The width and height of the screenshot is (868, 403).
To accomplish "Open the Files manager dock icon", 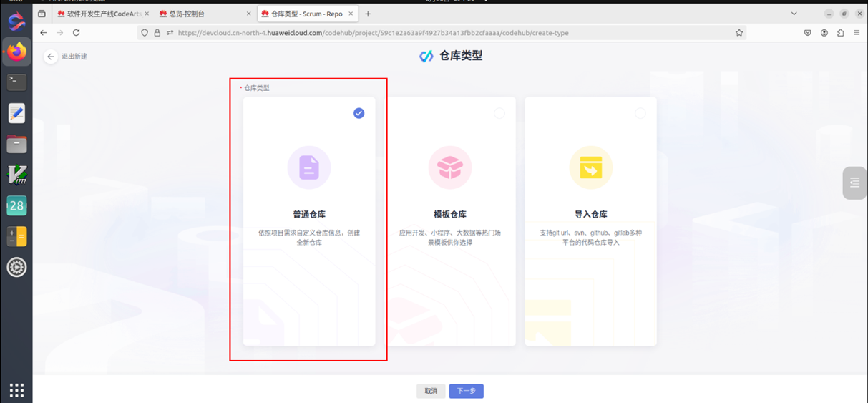I will [x=16, y=144].
